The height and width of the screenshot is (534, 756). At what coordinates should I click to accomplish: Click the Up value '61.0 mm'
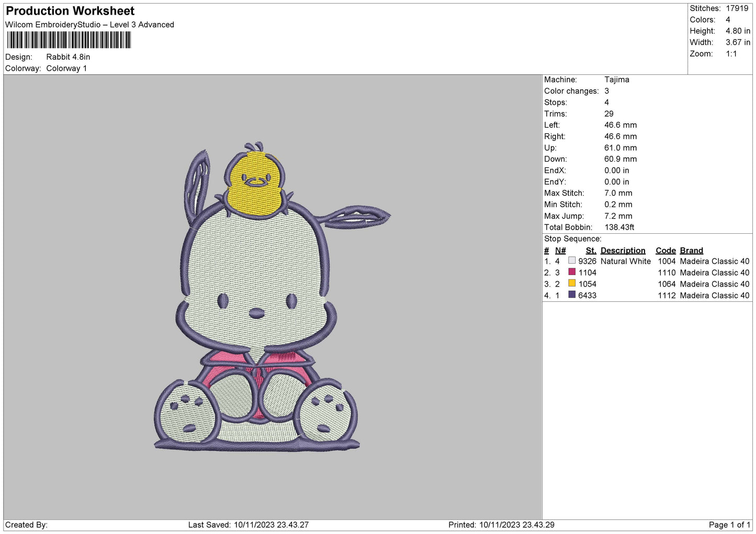(620, 148)
